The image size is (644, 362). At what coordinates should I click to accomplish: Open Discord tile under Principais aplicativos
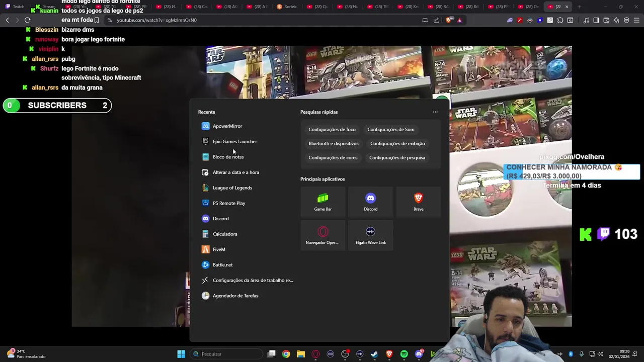tap(371, 202)
